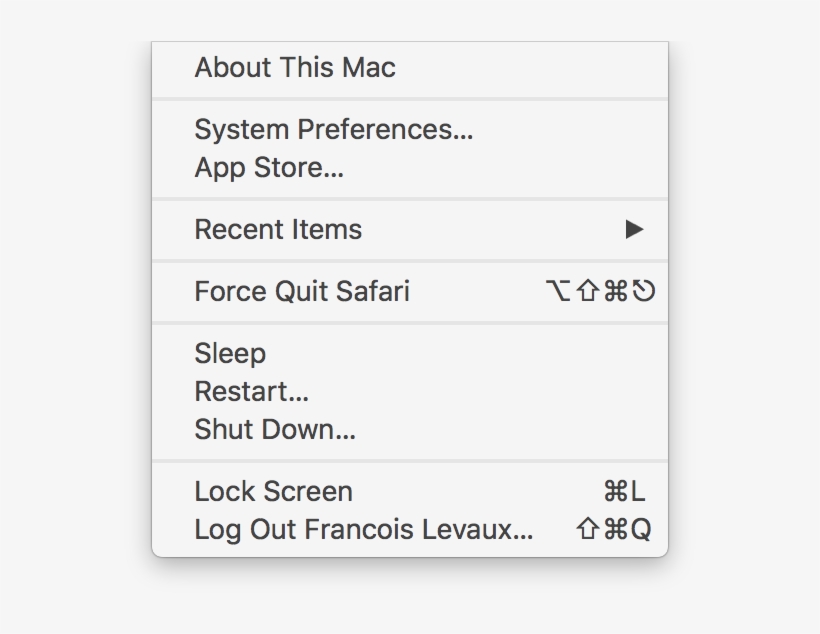Click the System Preferences ellipsis entry

pos(334,130)
